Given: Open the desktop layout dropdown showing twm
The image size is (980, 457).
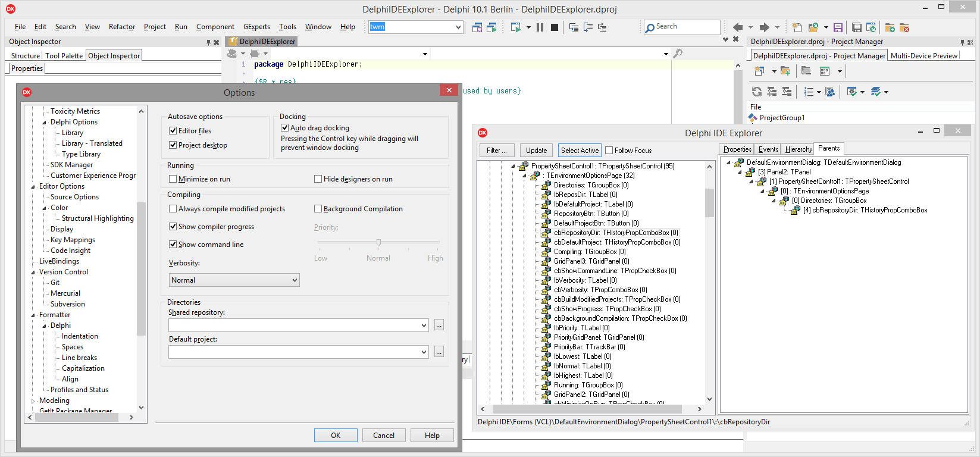Looking at the screenshot, I should [458, 27].
